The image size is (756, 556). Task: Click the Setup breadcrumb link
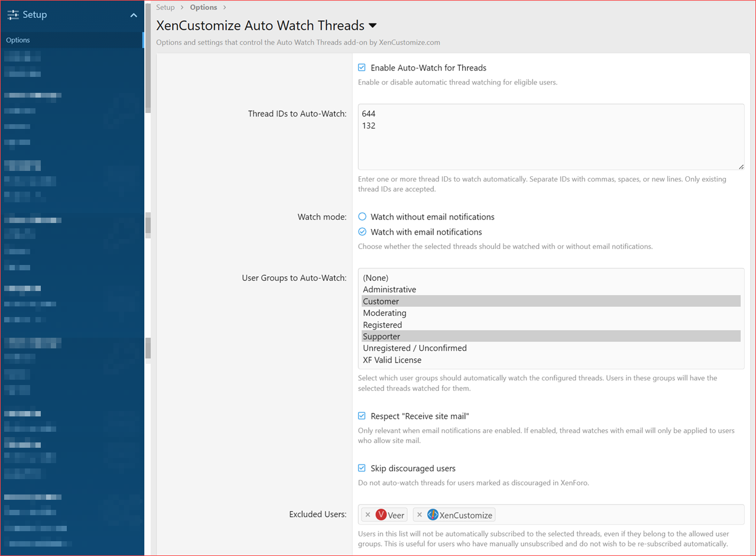(166, 7)
